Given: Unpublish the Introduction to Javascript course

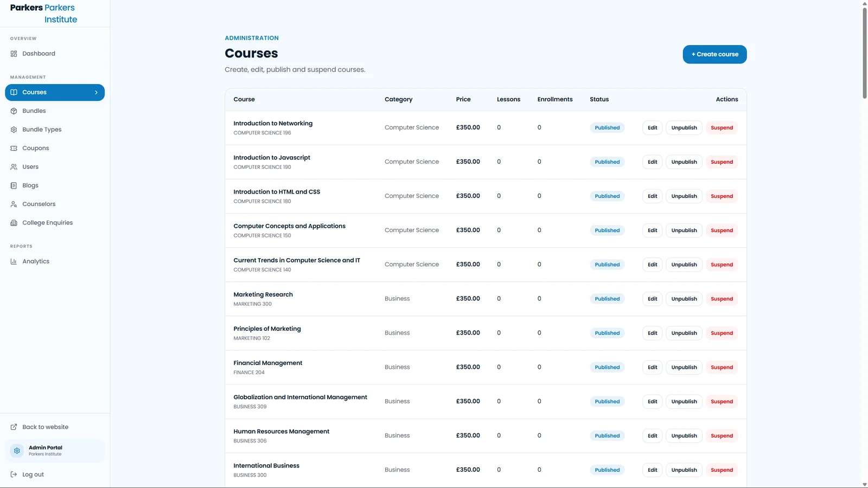Looking at the screenshot, I should [x=684, y=162].
